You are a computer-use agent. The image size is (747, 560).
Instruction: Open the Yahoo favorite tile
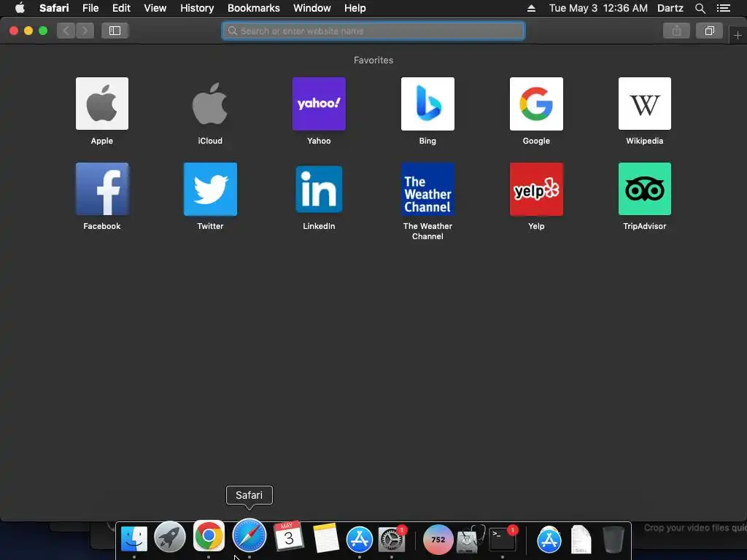pos(319,104)
